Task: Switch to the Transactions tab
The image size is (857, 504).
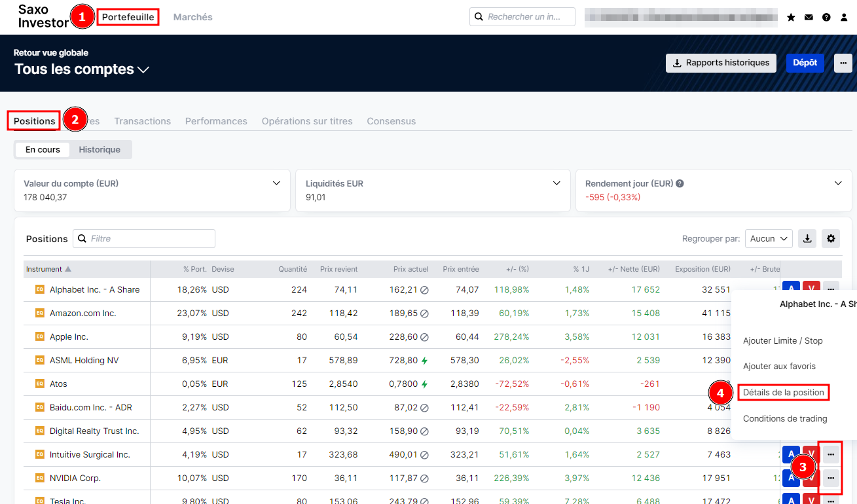Action: pyautogui.click(x=142, y=121)
